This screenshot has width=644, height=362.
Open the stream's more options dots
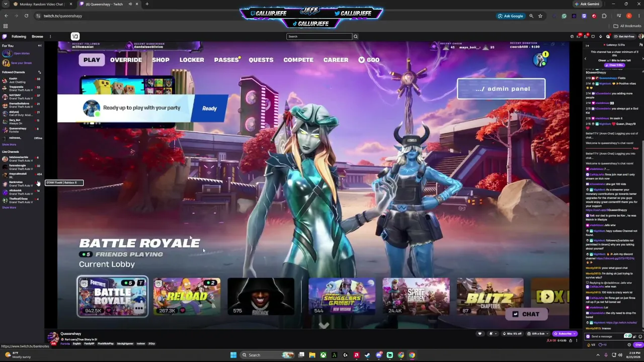point(577,340)
